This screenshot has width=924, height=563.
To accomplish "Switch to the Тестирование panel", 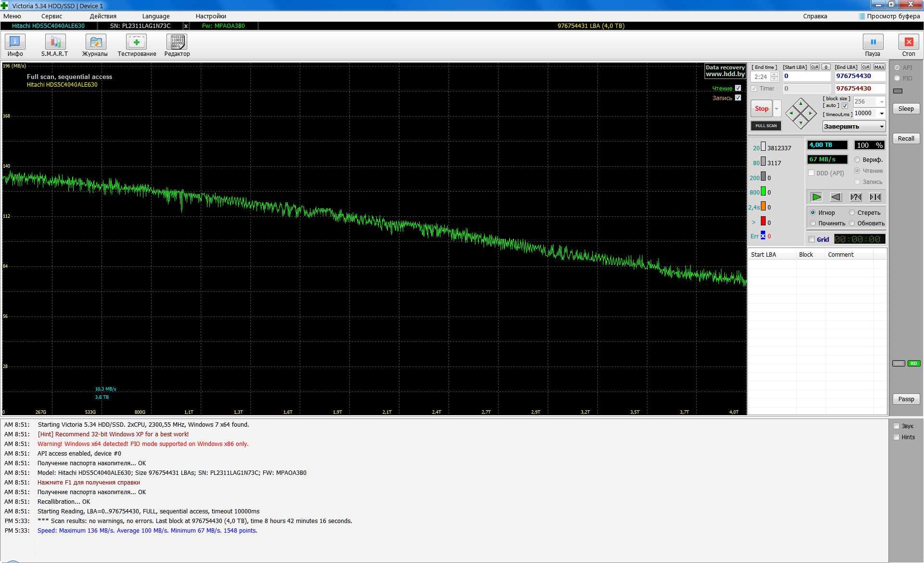I will (x=137, y=45).
